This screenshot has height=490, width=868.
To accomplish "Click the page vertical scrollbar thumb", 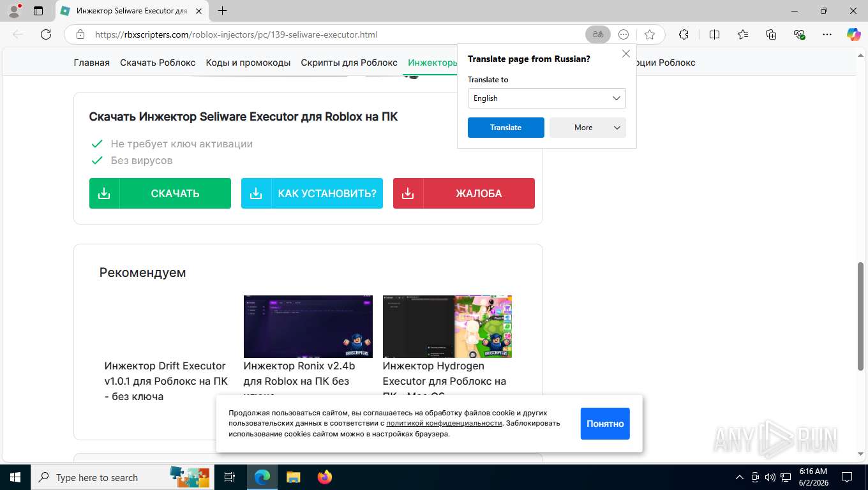I will (861, 316).
